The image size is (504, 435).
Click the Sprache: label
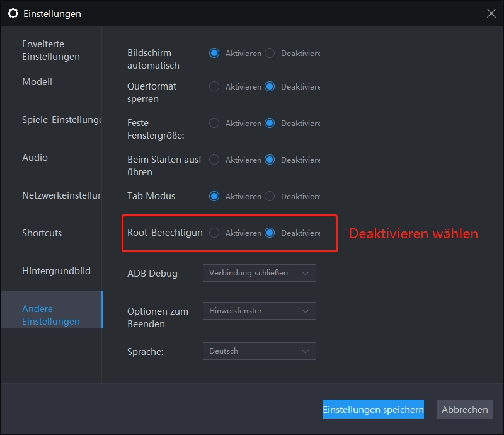click(146, 352)
